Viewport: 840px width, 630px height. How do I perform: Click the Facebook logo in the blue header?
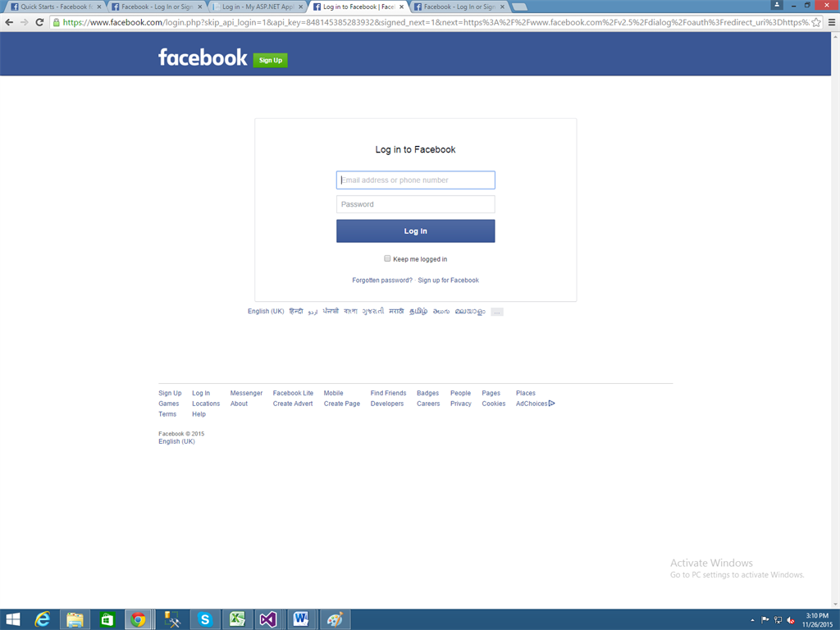coord(203,58)
